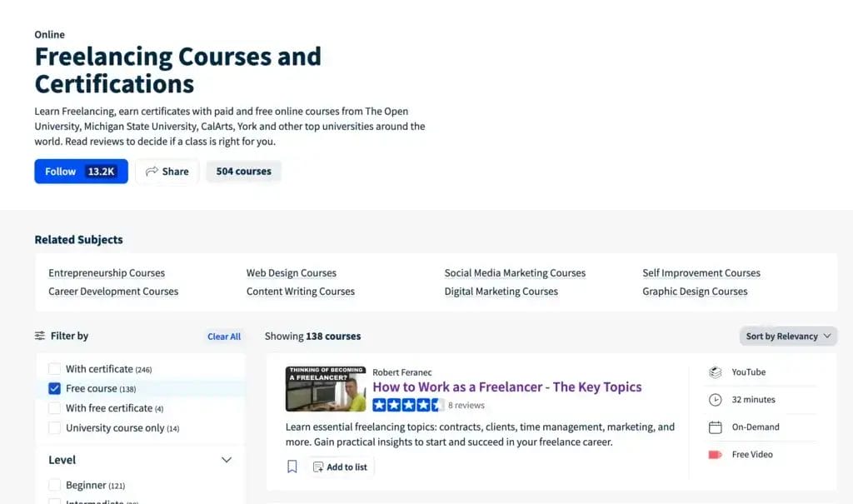Check the Beginner level filter
The image size is (853, 504).
tap(54, 484)
